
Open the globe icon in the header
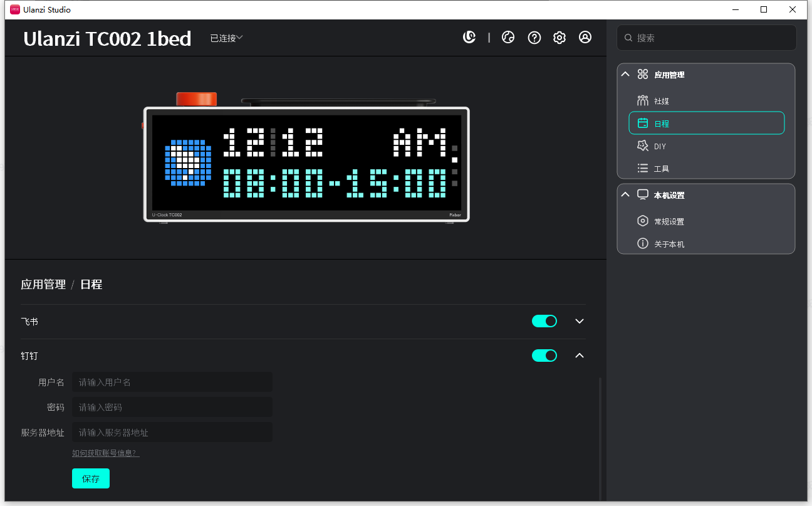[x=508, y=38]
